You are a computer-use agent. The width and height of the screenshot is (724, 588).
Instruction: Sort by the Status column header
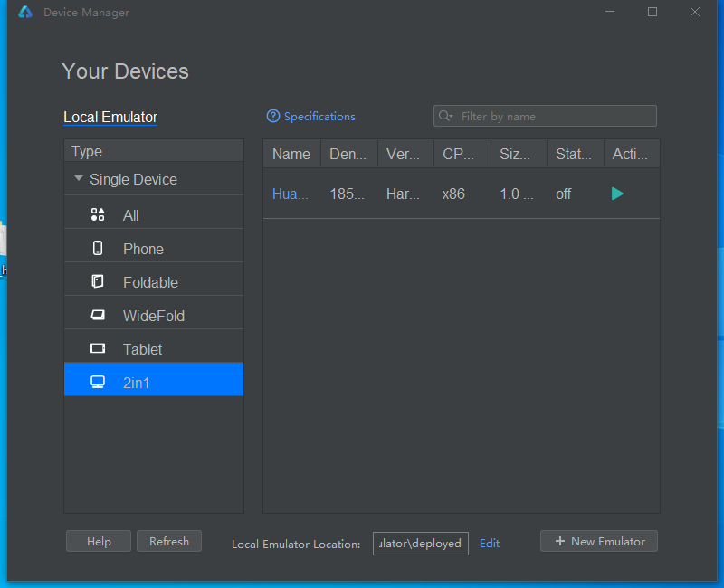pyautogui.click(x=574, y=155)
